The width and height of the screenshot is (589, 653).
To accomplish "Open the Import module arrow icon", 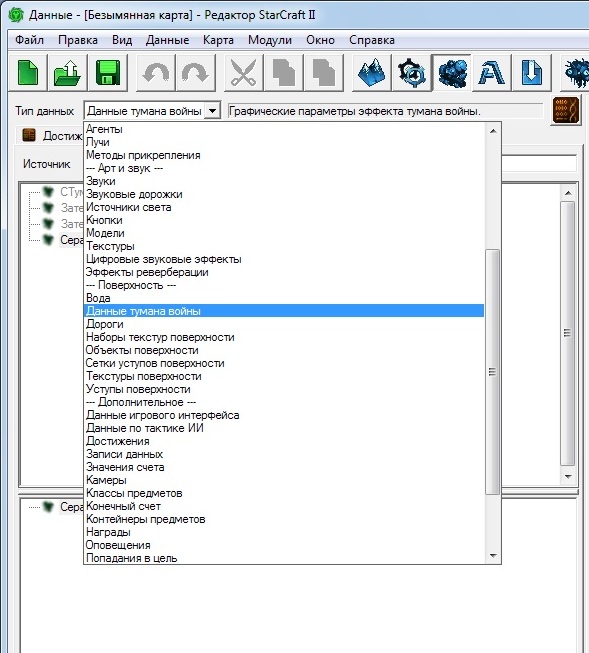I will [532, 72].
